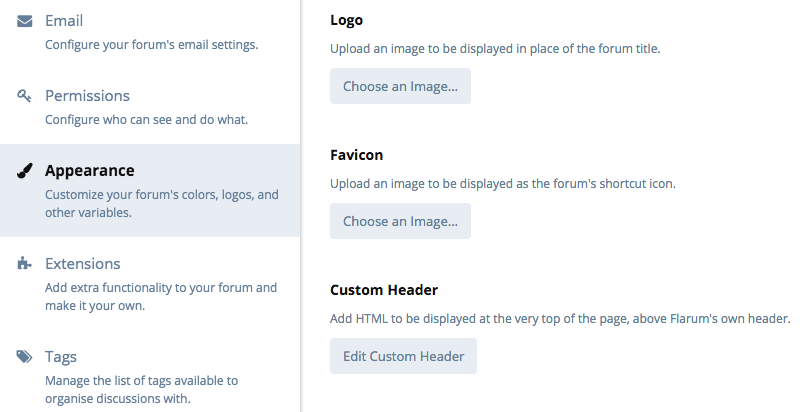Image resolution: width=806 pixels, height=412 pixels.
Task: Click the "Configure your forum's email settings" description
Action: click(151, 44)
